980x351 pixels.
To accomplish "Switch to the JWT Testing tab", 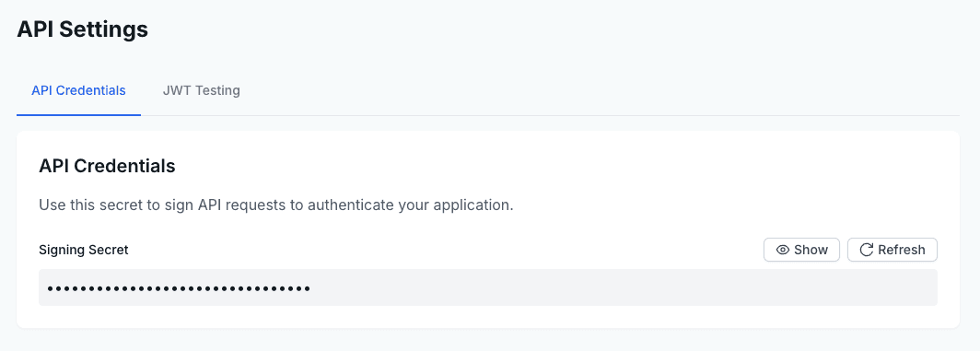I will (201, 90).
